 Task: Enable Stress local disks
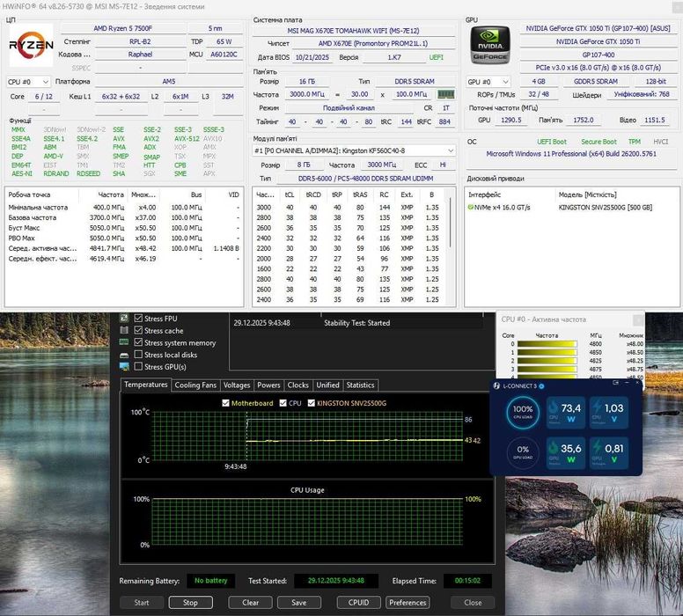pos(138,355)
